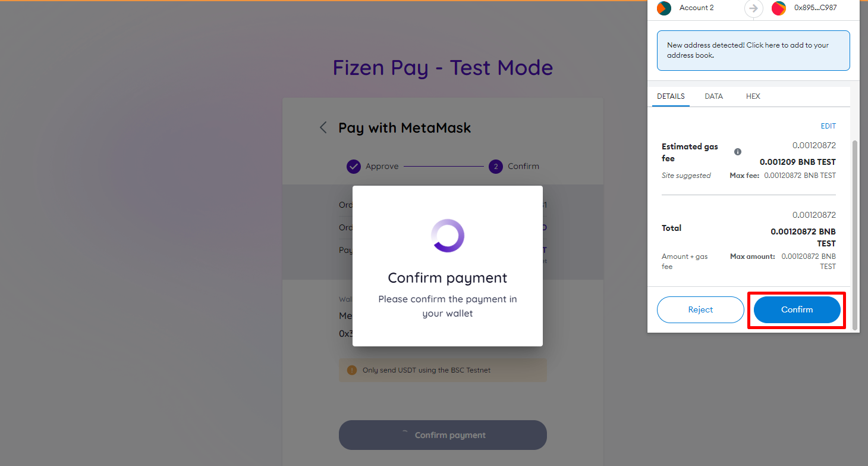The width and height of the screenshot is (868, 466).
Task: Click the loading spinner in the Confirm payment dialog
Action: point(448,236)
